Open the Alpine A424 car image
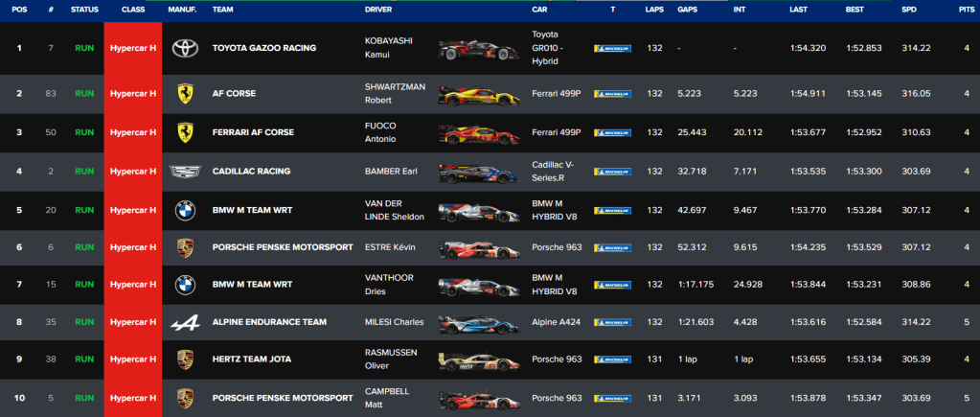Screen dimensions: 980x417 pyautogui.click(x=479, y=324)
